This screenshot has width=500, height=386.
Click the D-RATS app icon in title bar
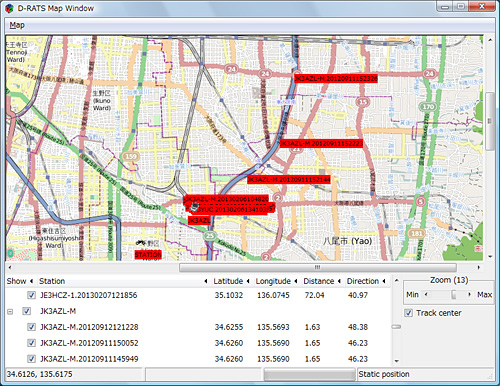click(9, 8)
